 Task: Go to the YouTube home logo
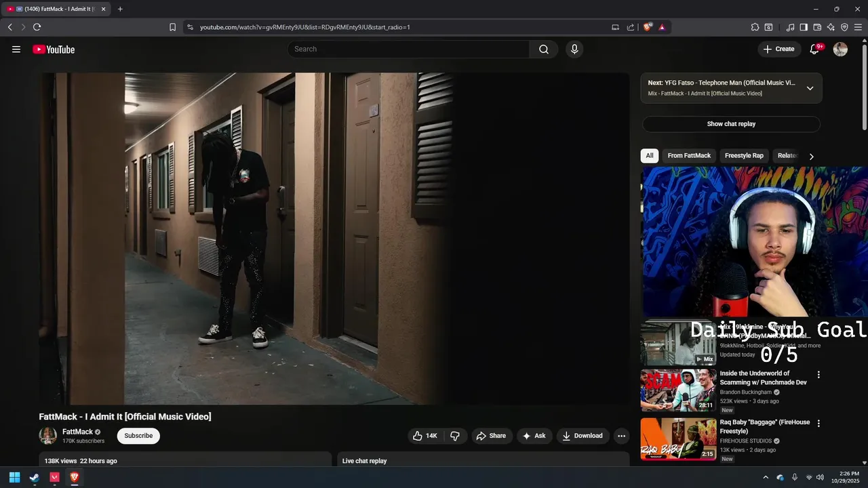(54, 49)
